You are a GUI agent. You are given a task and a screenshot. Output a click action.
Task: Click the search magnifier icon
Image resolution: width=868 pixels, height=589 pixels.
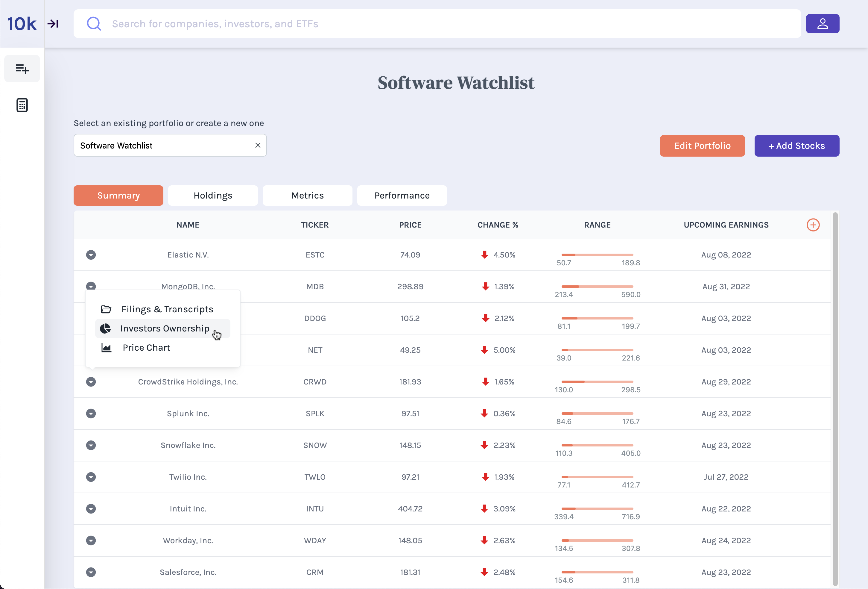pyautogui.click(x=94, y=24)
